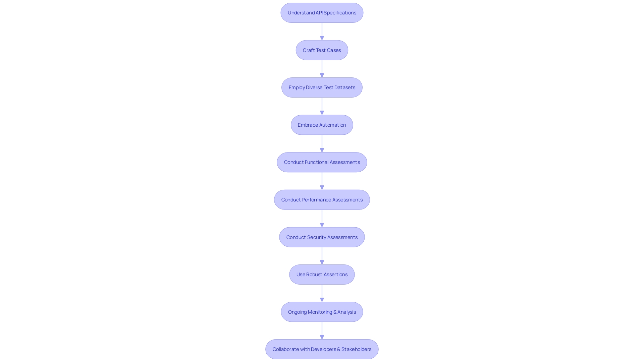Toggle the automation step highlight
This screenshot has height=362, width=644.
tap(322, 125)
